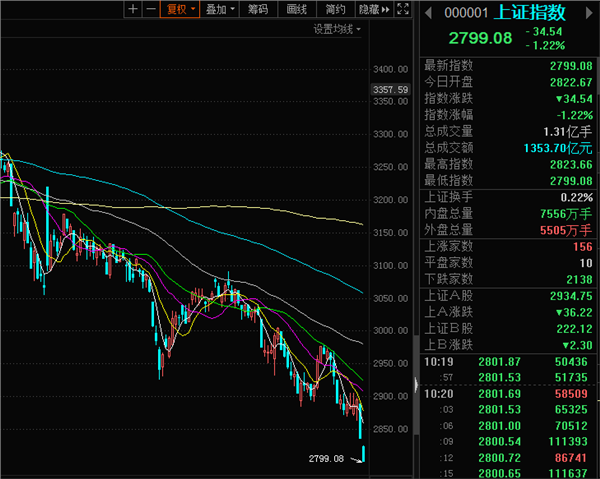The image size is (600, 479).
Task: Open the 叠加 overlay dropdown
Action: [x=220, y=9]
